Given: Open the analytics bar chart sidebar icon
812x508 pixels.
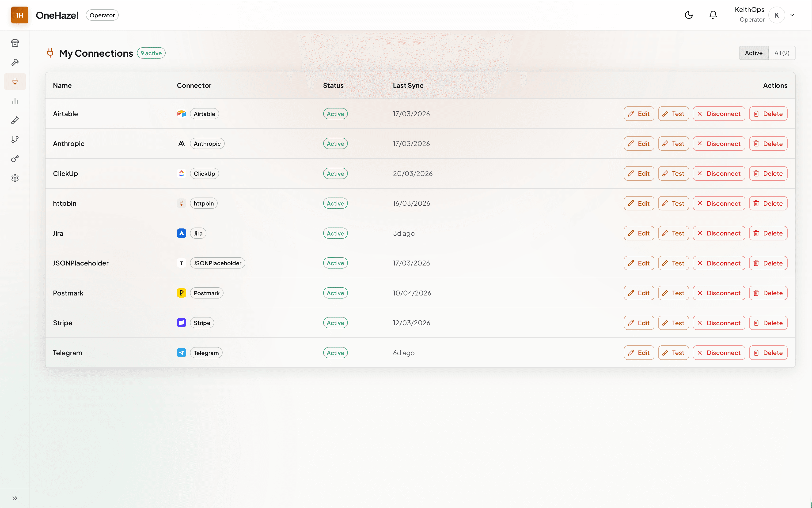Looking at the screenshot, I should click(15, 101).
